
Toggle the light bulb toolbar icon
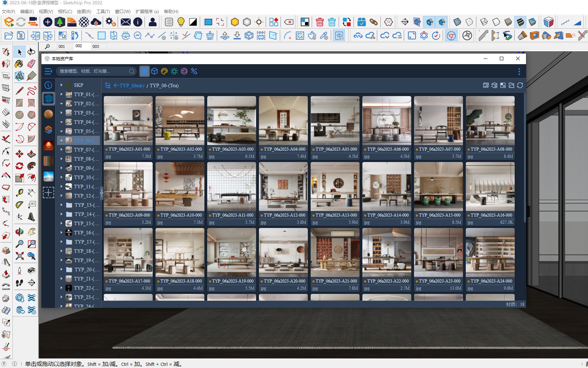tap(181, 22)
